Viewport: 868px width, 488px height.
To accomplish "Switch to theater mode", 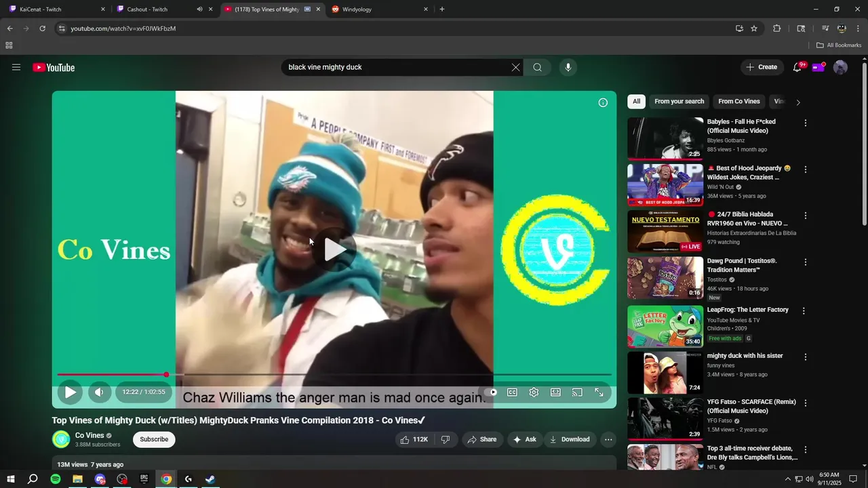I will [555, 392].
